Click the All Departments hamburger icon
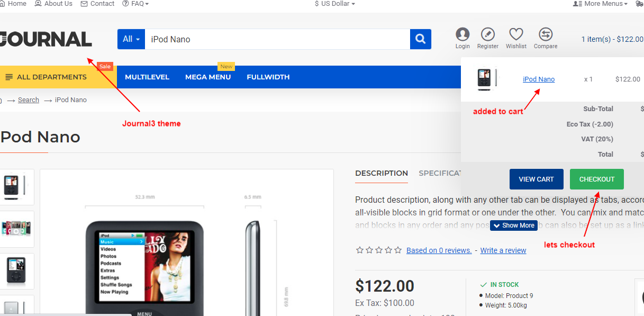This screenshot has height=316, width=644. pyautogui.click(x=9, y=77)
